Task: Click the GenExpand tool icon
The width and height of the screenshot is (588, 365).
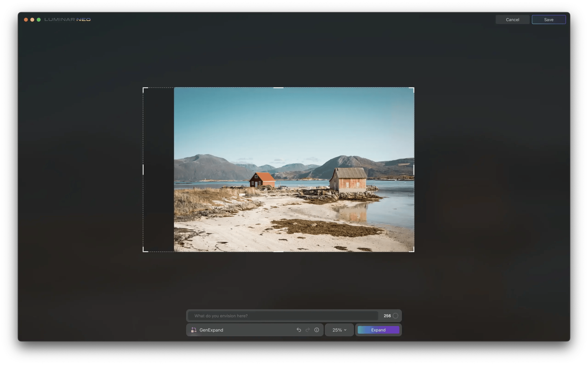Action: (x=194, y=330)
